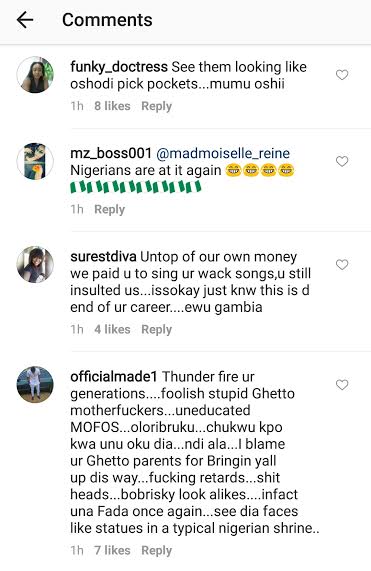Viewport: 371px width, 571px height.
Task: Open the @madmoiselle_reine mention link
Action: pos(223,153)
